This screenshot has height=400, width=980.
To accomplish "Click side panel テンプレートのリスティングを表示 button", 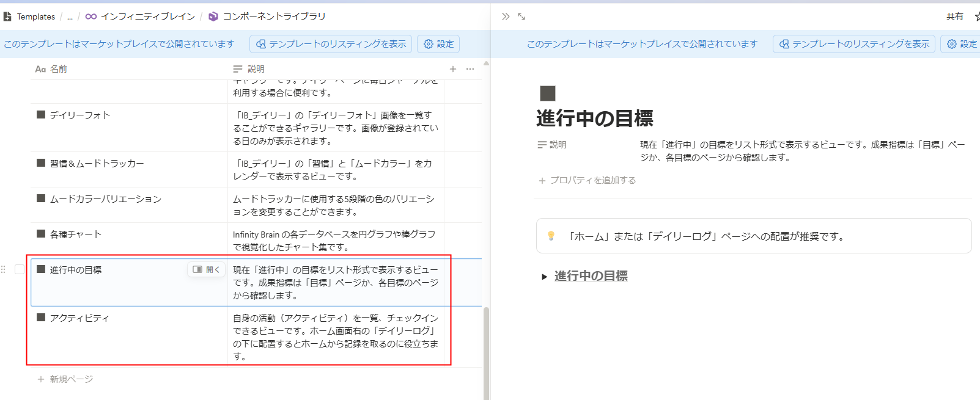I will (x=854, y=44).
